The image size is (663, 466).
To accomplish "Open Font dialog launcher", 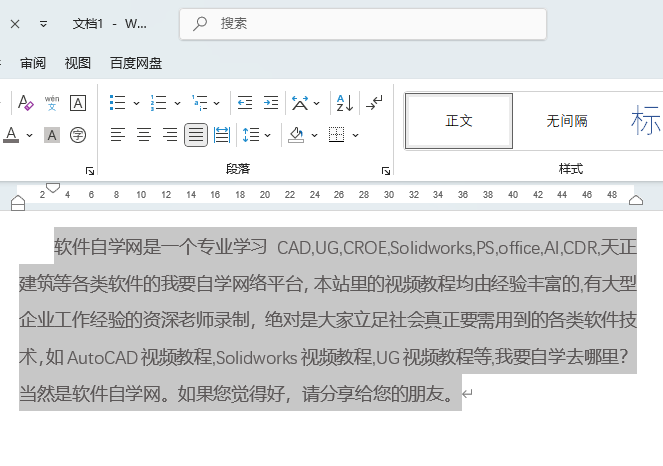I will [x=90, y=171].
